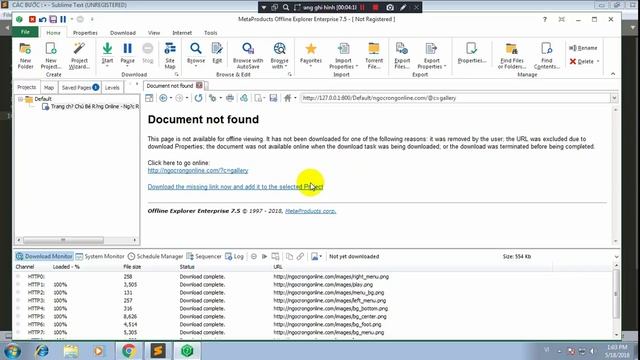Open Find Files or Folders
This screenshot has width=640, height=360.
[512, 56]
